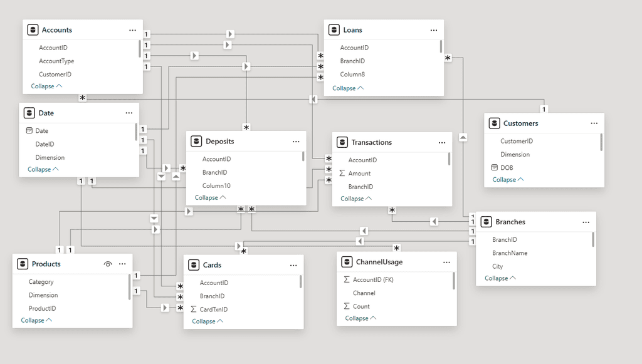Collapse the Branches table card
642x364 pixels.
[x=500, y=278]
